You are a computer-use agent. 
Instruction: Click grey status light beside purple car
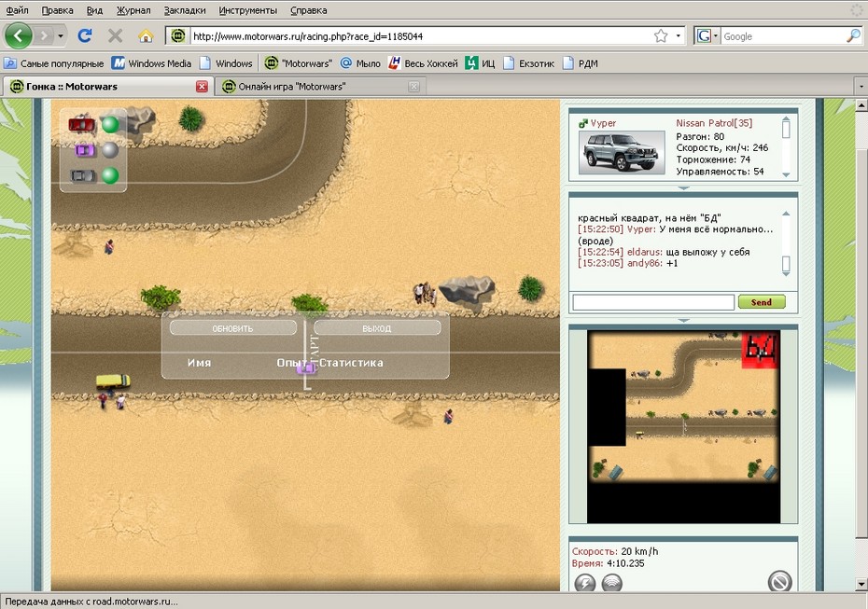(x=110, y=150)
